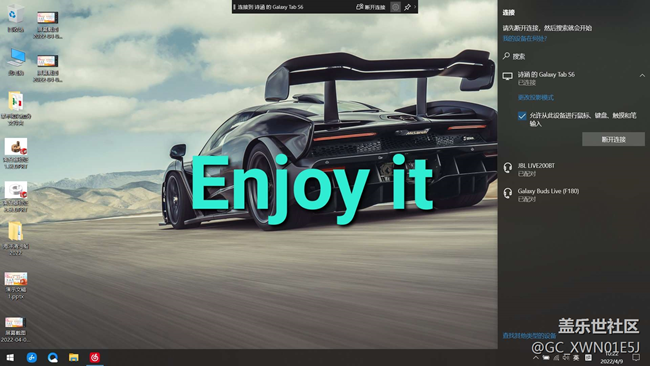Click the search magnifier in Connect panel
Image resolution: width=650 pixels, height=366 pixels.
click(506, 56)
